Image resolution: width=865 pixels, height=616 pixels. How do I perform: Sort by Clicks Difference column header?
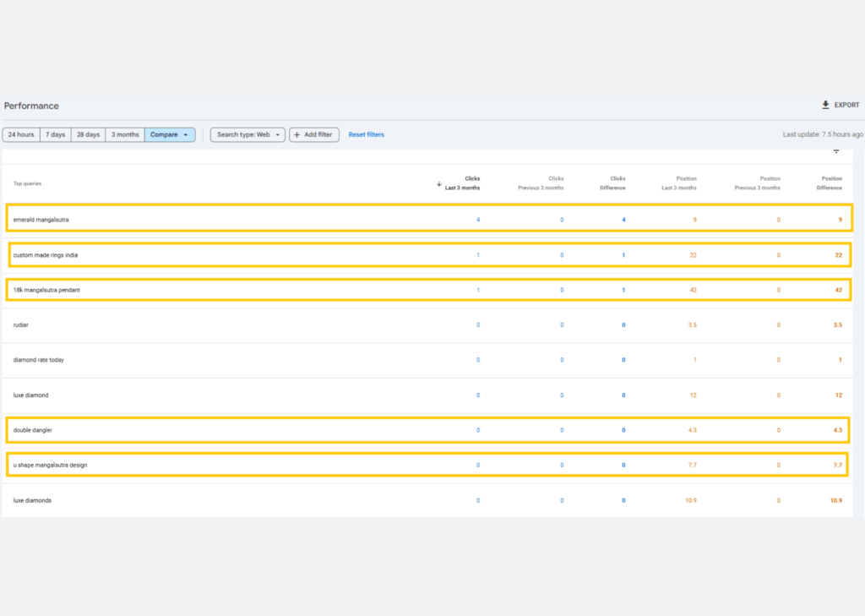click(612, 183)
